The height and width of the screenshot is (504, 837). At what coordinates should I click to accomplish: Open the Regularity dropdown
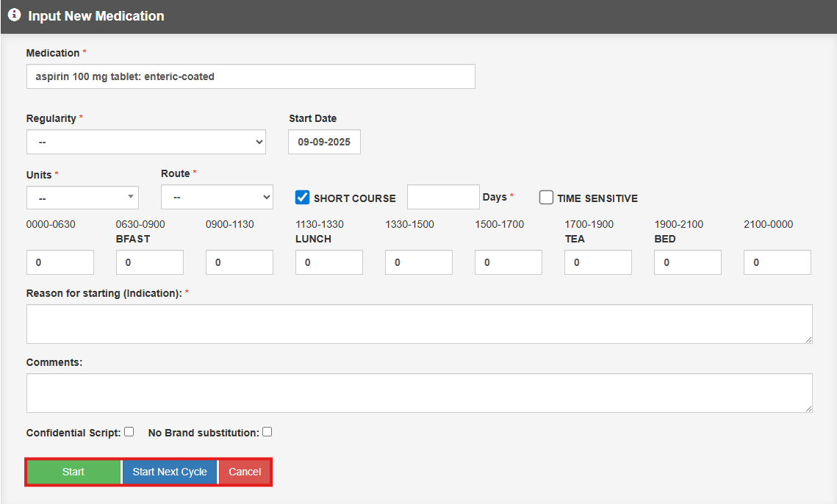pos(146,142)
